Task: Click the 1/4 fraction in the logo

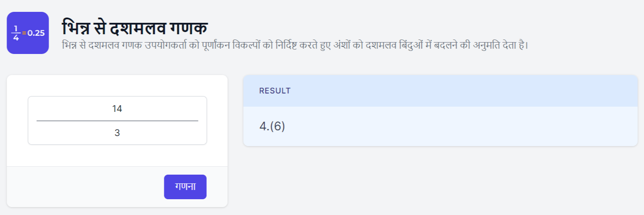Action: tap(16, 33)
